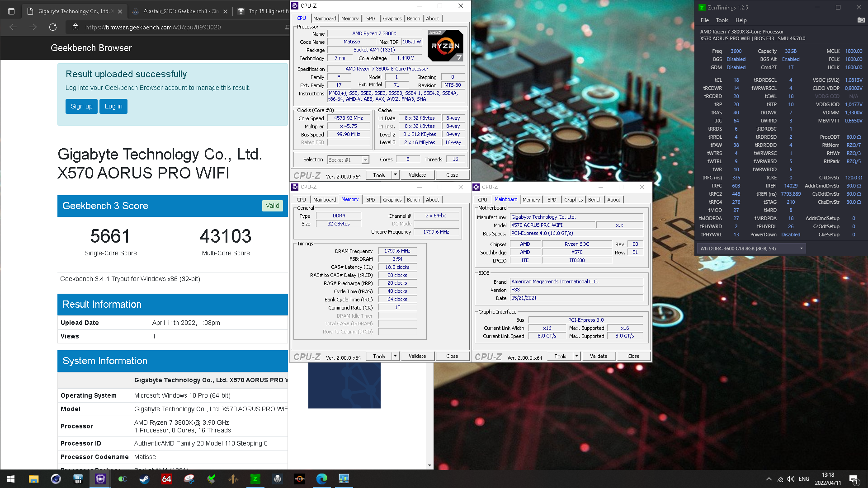The image size is (868, 488).
Task: Click the site lock icon in address bar
Action: [x=75, y=27]
